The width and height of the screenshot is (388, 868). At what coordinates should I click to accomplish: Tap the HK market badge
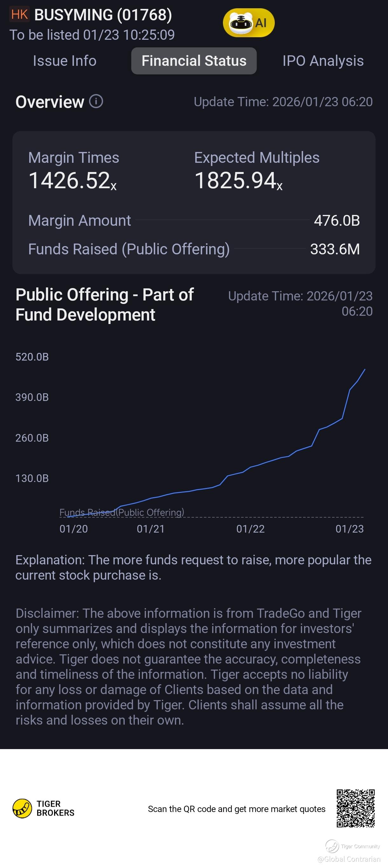tap(19, 15)
